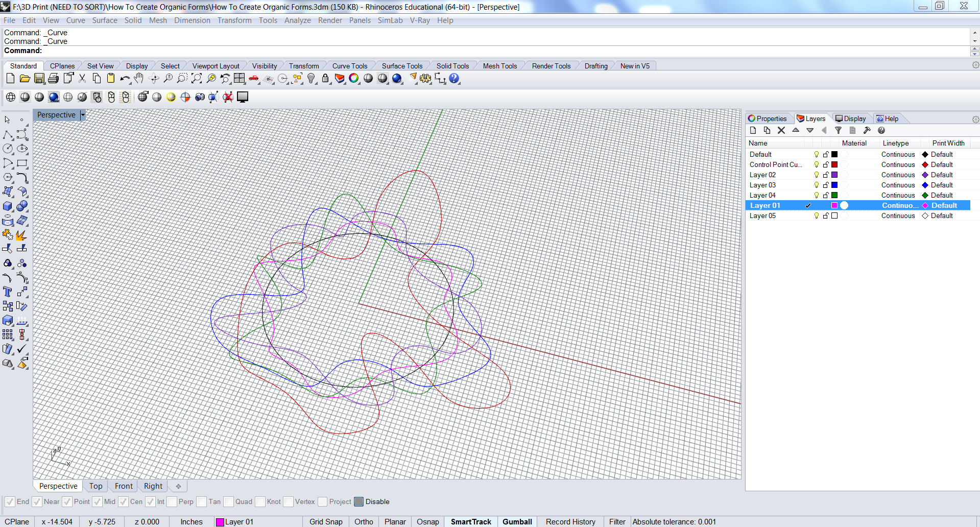980x527 pixels.
Task: Select the Zoom Extents icon
Action: tap(197, 79)
